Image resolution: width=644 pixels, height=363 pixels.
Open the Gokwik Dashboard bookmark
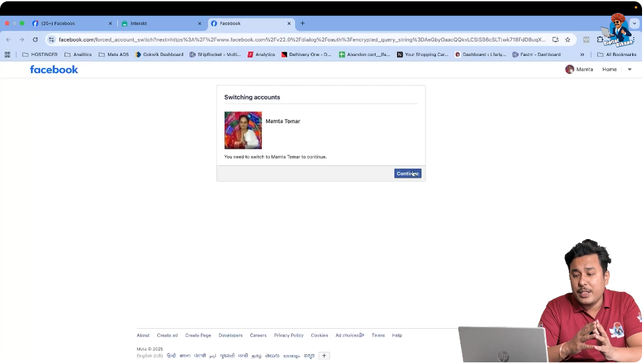click(159, 54)
